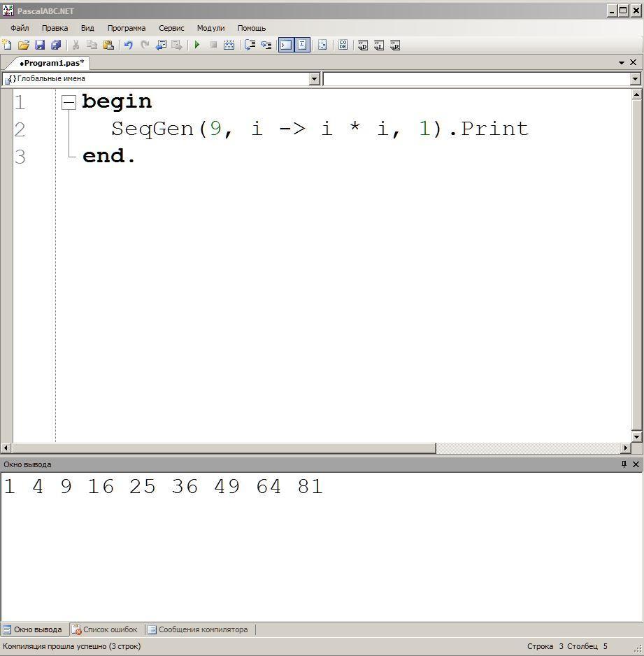
Task: Toggle the output window button in the toolbar
Action: [286, 45]
